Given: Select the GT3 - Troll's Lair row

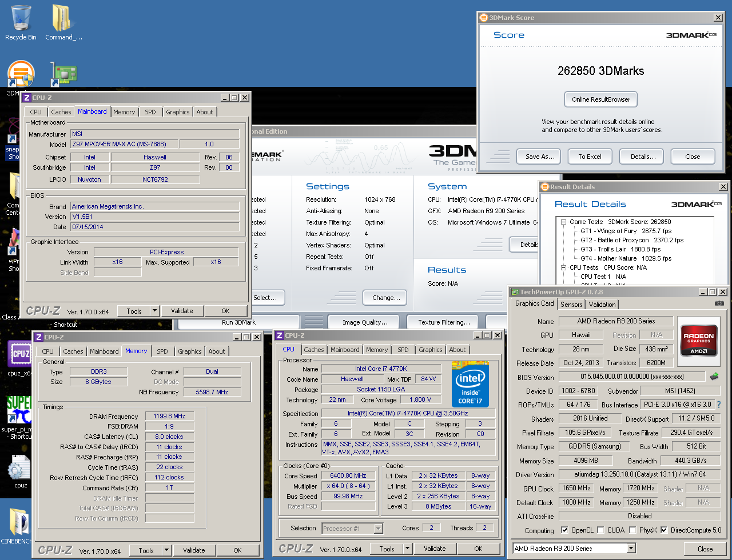Looking at the screenshot, I should pos(620,249).
